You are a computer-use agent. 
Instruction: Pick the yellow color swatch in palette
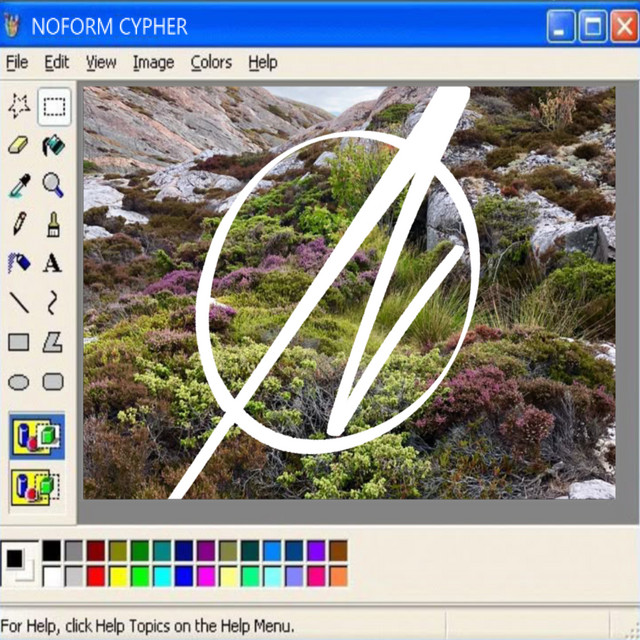click(x=118, y=576)
